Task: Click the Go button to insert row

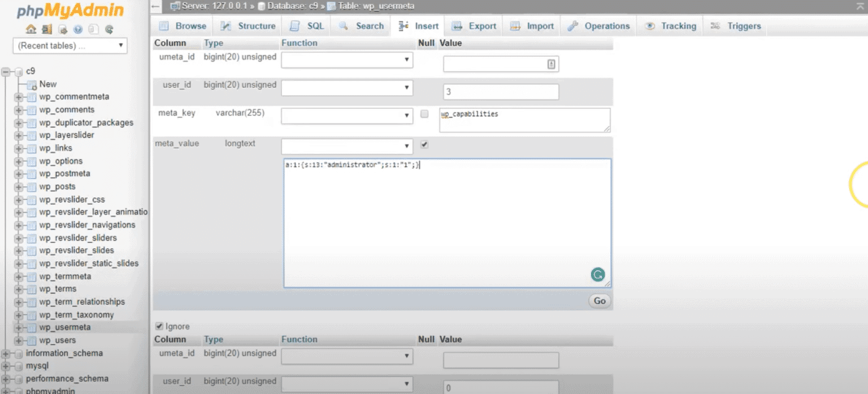Action: tap(599, 301)
